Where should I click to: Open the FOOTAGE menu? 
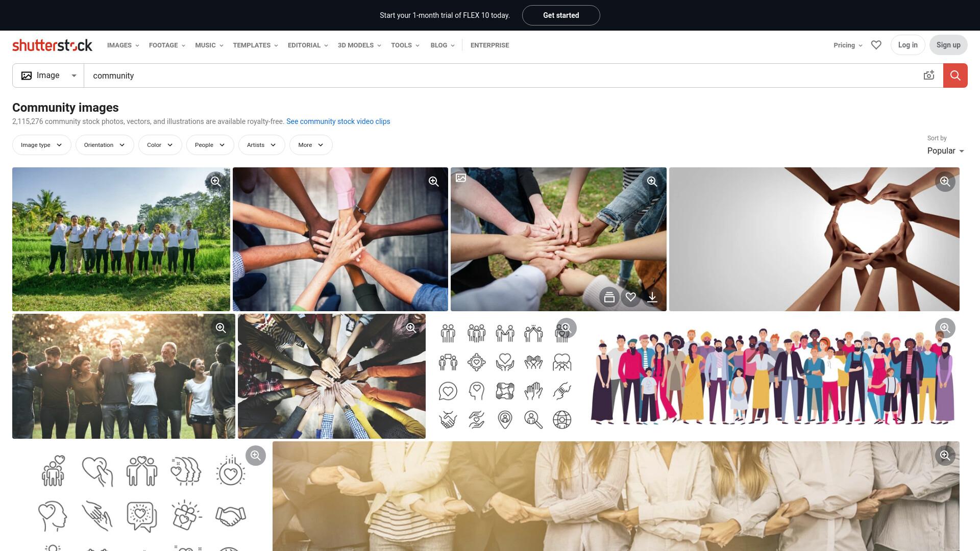click(x=167, y=45)
